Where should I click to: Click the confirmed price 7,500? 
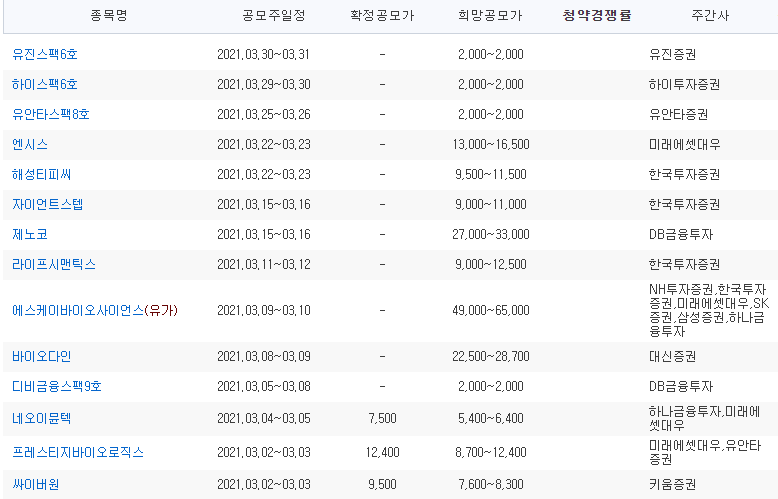pyautogui.click(x=382, y=419)
